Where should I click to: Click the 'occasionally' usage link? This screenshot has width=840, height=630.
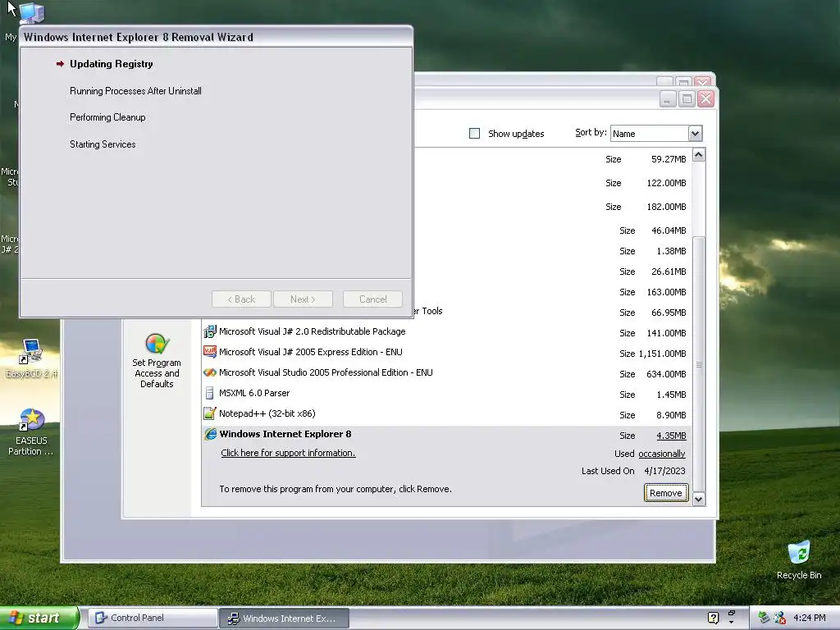click(662, 454)
